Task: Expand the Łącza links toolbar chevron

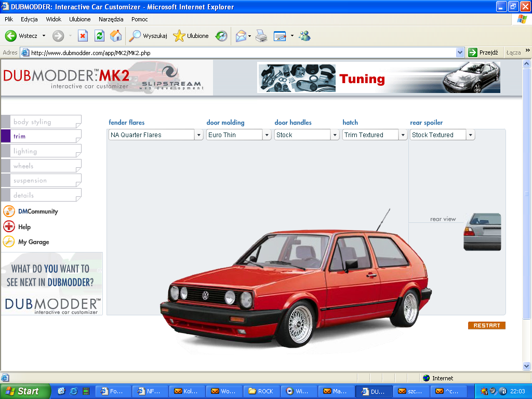Action: click(528, 50)
